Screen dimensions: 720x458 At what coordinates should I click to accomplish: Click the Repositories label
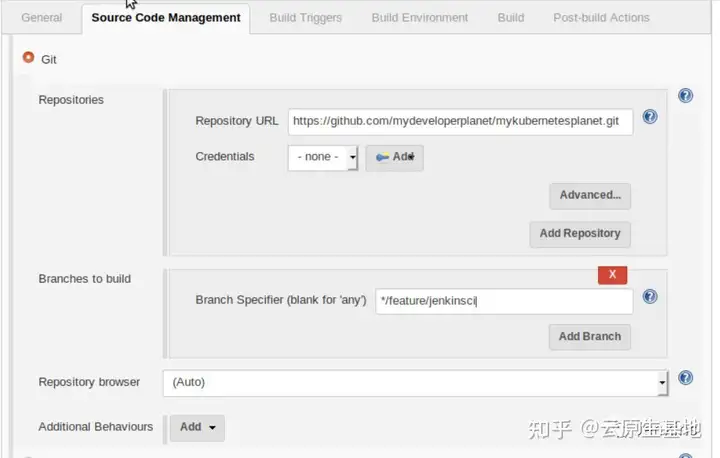click(71, 100)
